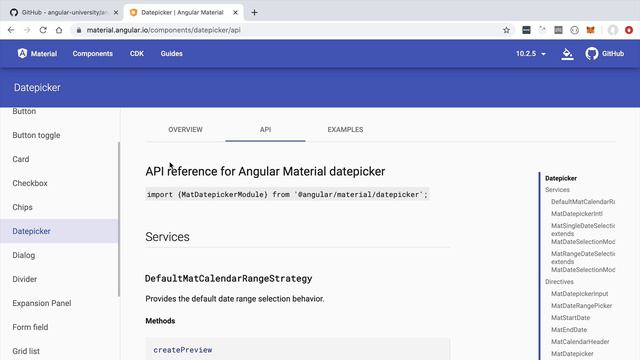640x360 pixels.
Task: Jump to MatStartDate in contents
Action: [x=571, y=318]
